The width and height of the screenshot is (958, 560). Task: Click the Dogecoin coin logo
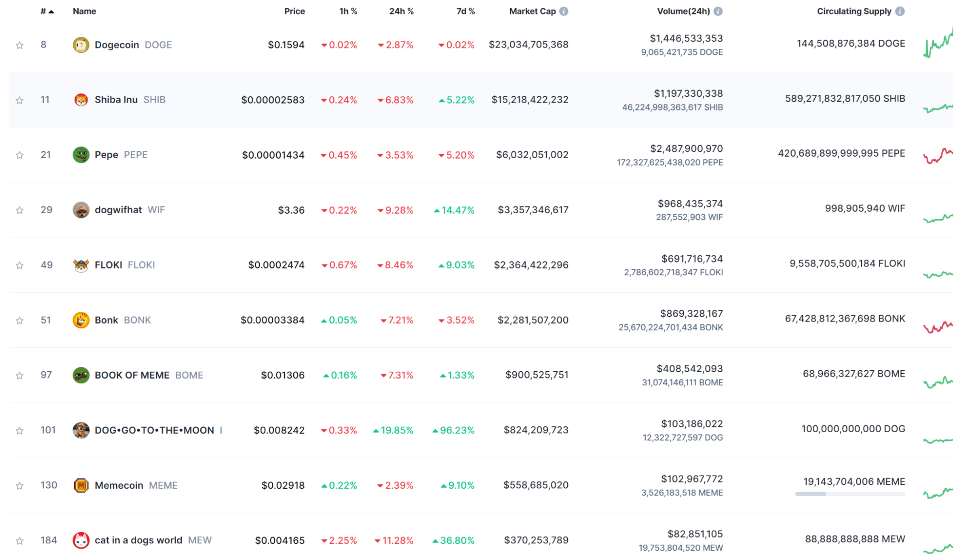pos(81,45)
